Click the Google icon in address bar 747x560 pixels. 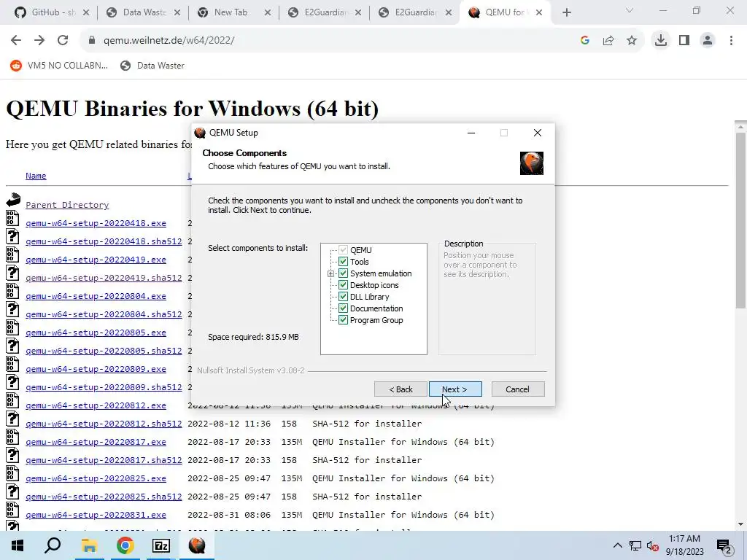pyautogui.click(x=585, y=41)
